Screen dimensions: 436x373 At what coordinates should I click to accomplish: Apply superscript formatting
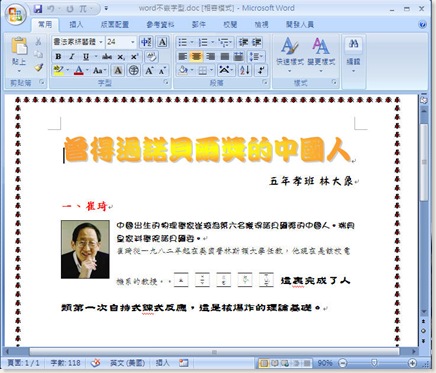click(x=134, y=57)
